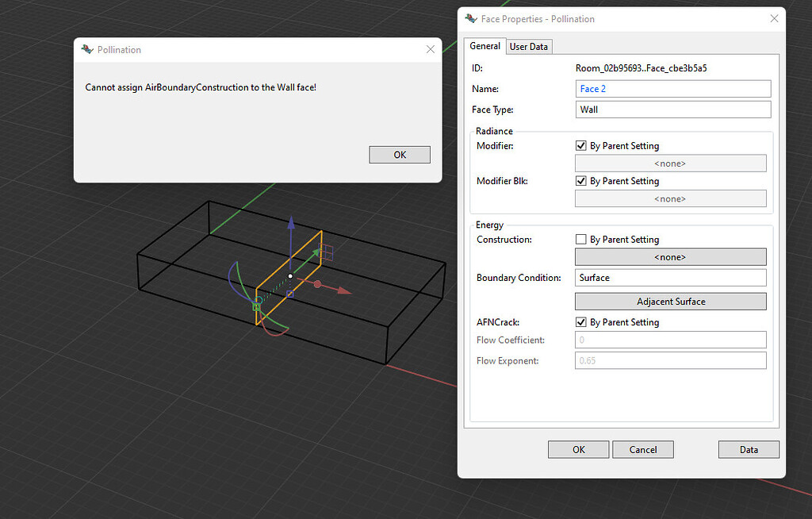Uncheck By Parent Setting for AFNCrack
The image size is (812, 519).
coord(581,321)
